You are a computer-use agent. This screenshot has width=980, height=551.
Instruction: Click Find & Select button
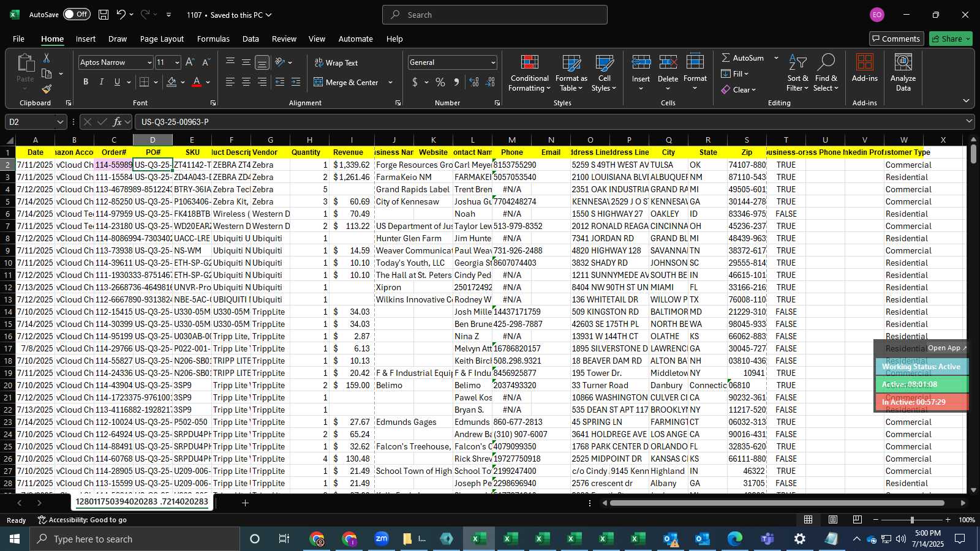pyautogui.click(x=826, y=73)
